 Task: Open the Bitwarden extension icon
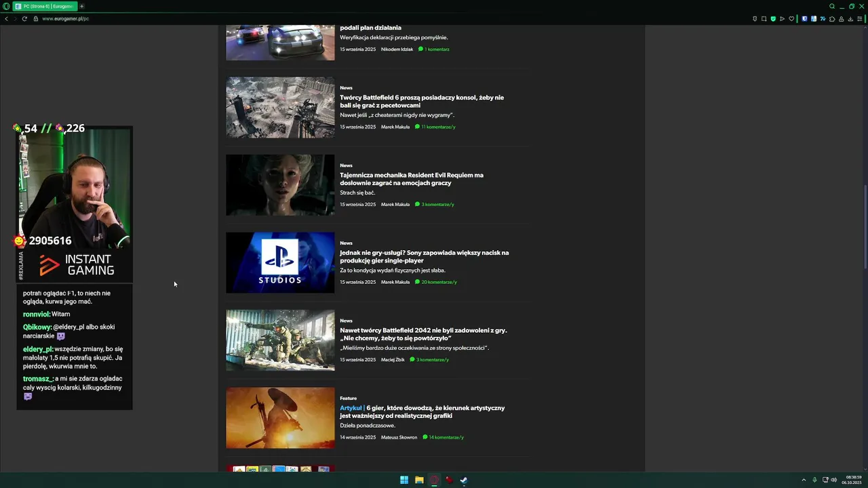pyautogui.click(x=804, y=18)
